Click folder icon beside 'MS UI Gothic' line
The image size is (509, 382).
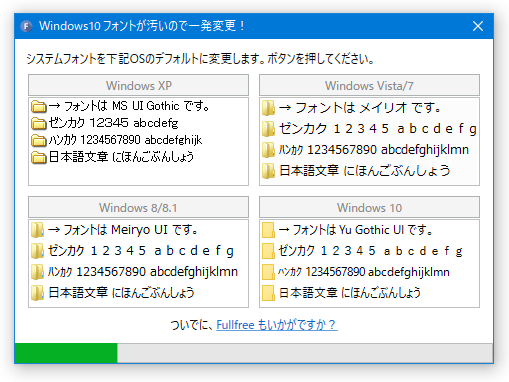[x=39, y=106]
